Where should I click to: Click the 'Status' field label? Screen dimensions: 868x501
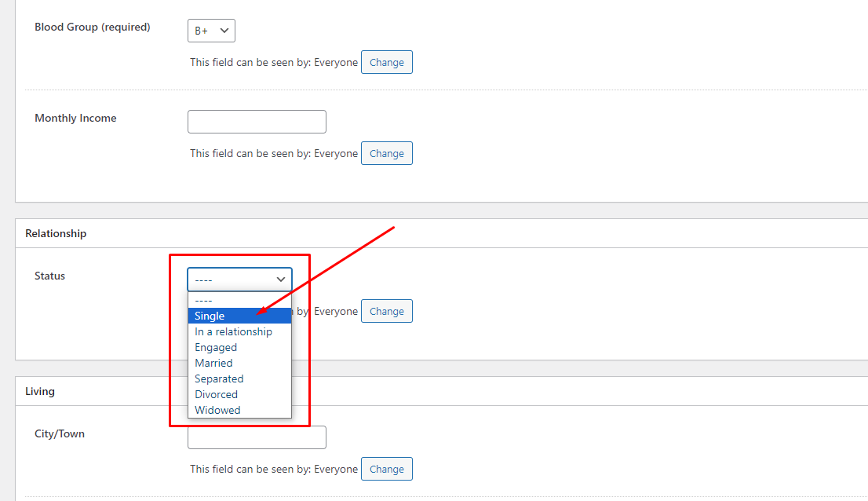click(49, 276)
